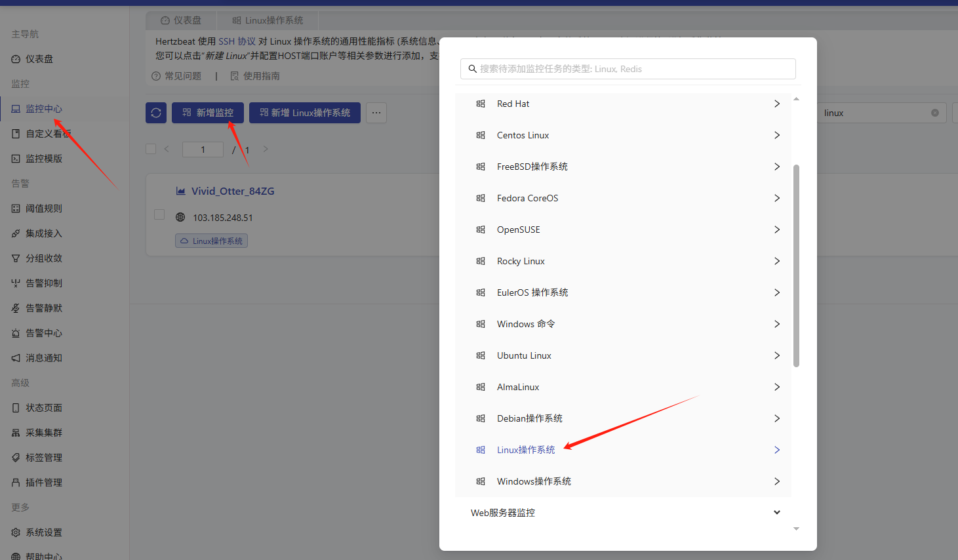Screen dimensions: 958x560
Task: Open the 使用指南 link
Action: click(255, 76)
